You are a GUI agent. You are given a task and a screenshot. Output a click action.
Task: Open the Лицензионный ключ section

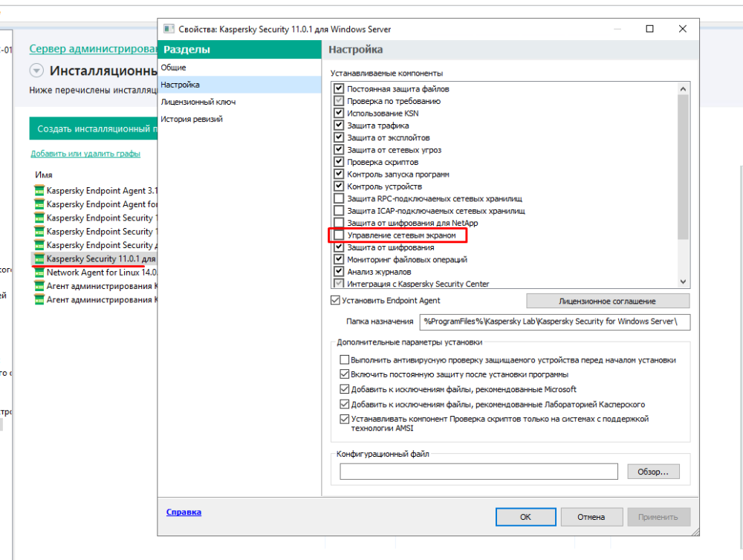coord(239,102)
